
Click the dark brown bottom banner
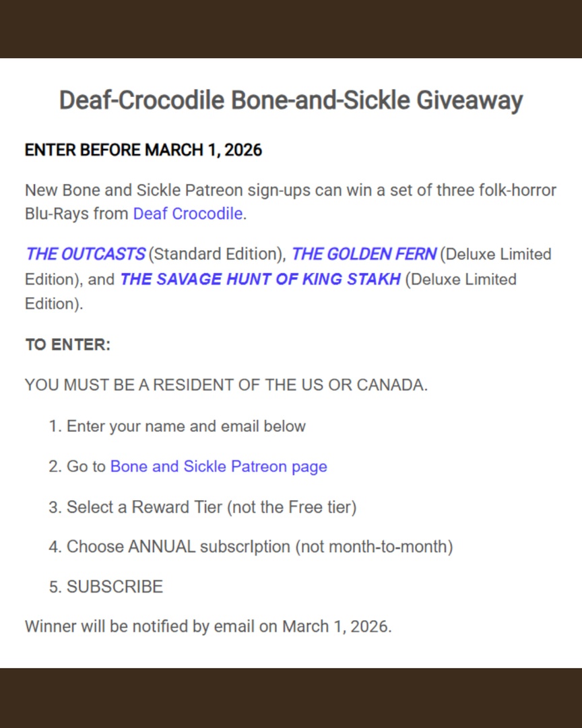click(x=291, y=698)
